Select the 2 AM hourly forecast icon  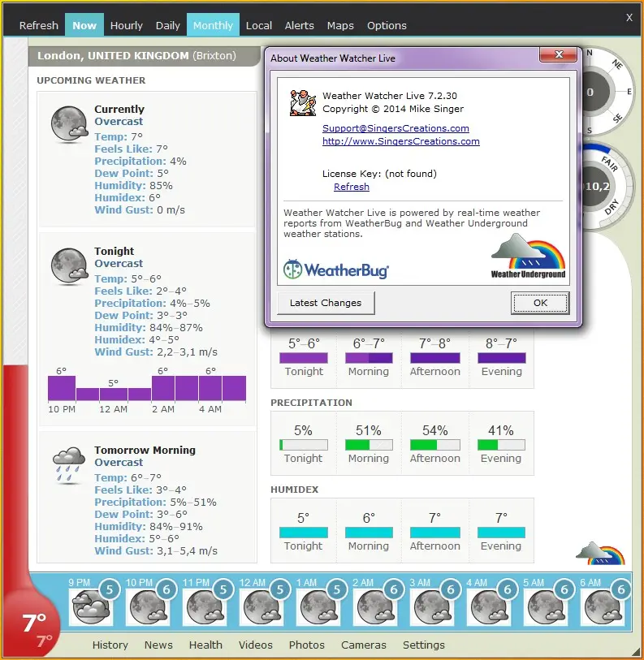click(x=375, y=607)
